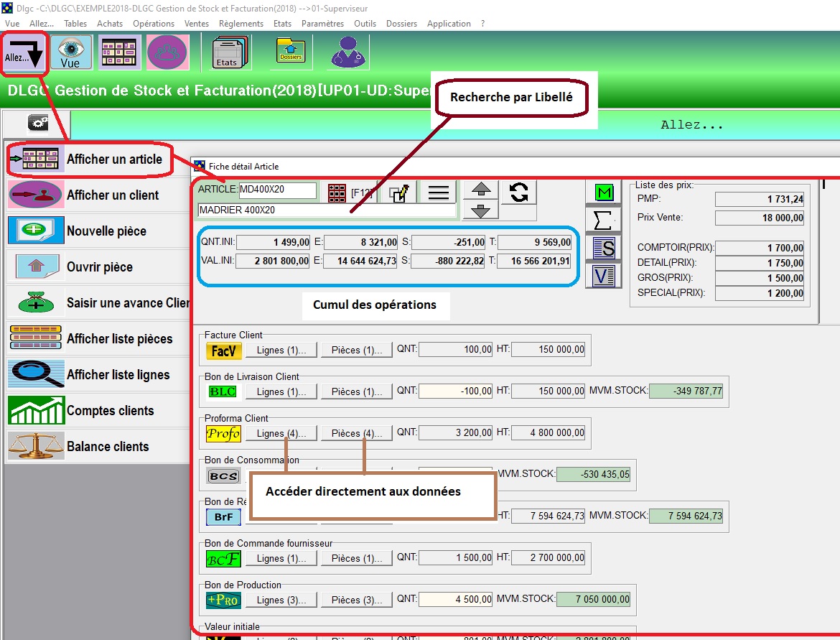Open Pièces (1) for Bon de Livraison Client
Screen dimensions: 840x640
pyautogui.click(x=357, y=391)
